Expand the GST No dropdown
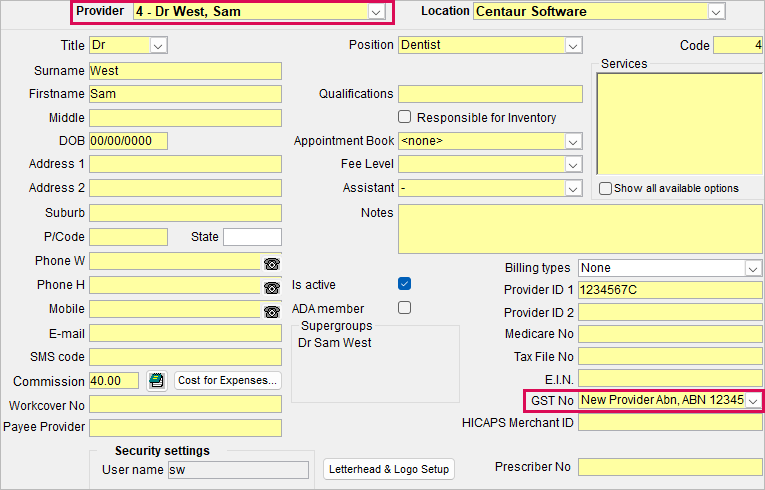This screenshot has height=490, width=765. point(753,401)
